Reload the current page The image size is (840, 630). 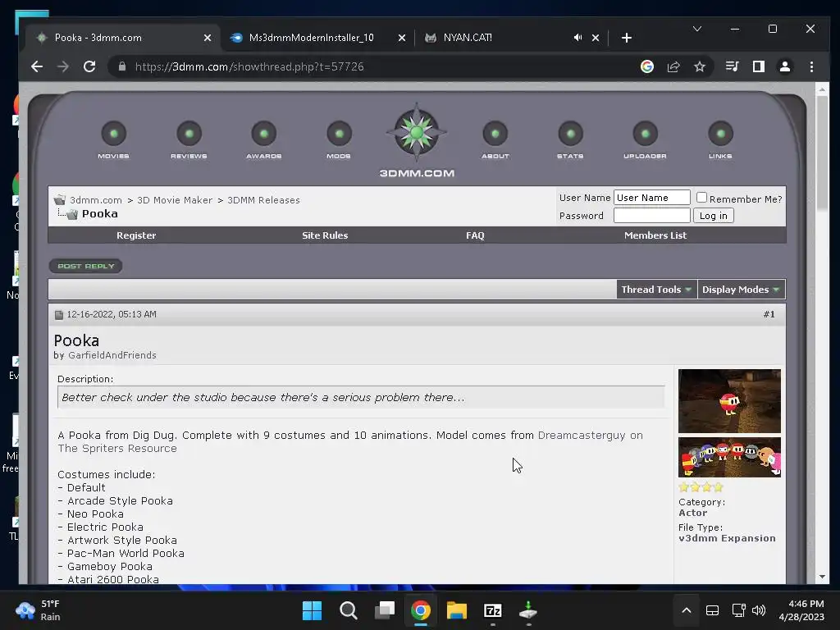coord(89,66)
